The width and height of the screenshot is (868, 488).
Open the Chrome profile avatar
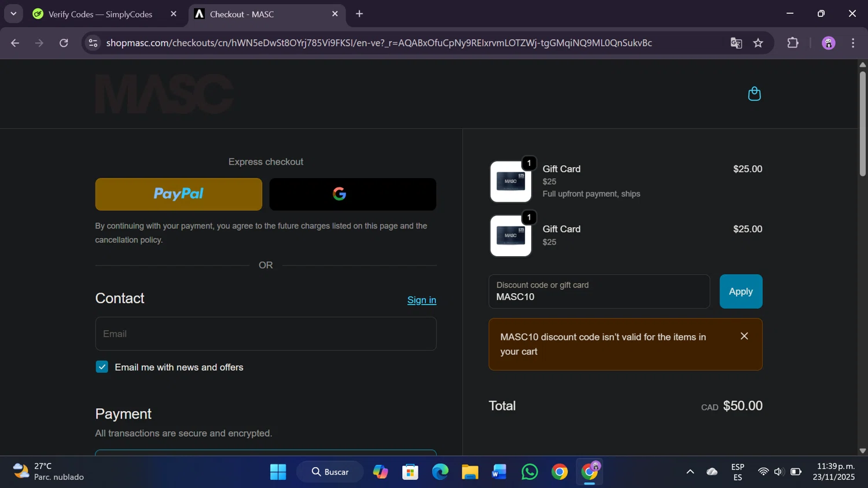coord(829,43)
